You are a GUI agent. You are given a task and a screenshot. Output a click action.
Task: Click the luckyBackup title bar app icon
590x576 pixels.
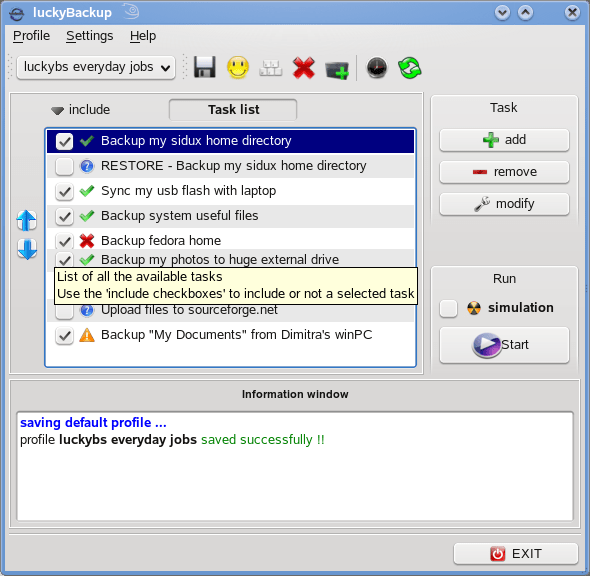[x=17, y=14]
